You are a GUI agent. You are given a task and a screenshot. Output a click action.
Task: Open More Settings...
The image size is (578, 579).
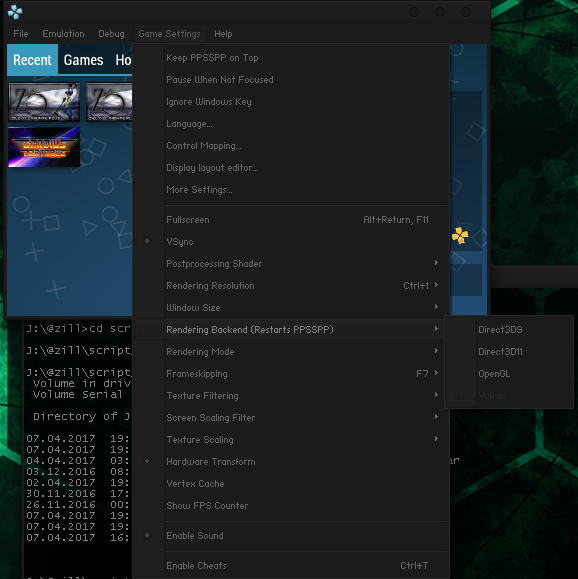[292, 190]
